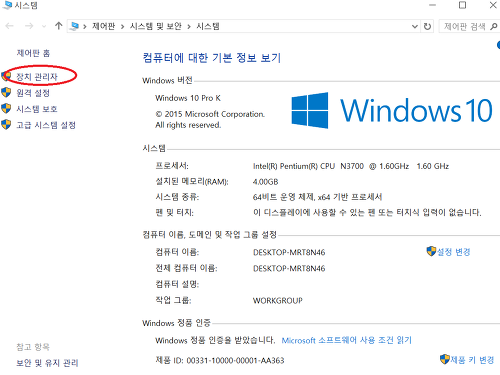500x375 pixels.
Task: Click the shield icon beside 고급 시스템 설정
Action: click(x=6, y=124)
